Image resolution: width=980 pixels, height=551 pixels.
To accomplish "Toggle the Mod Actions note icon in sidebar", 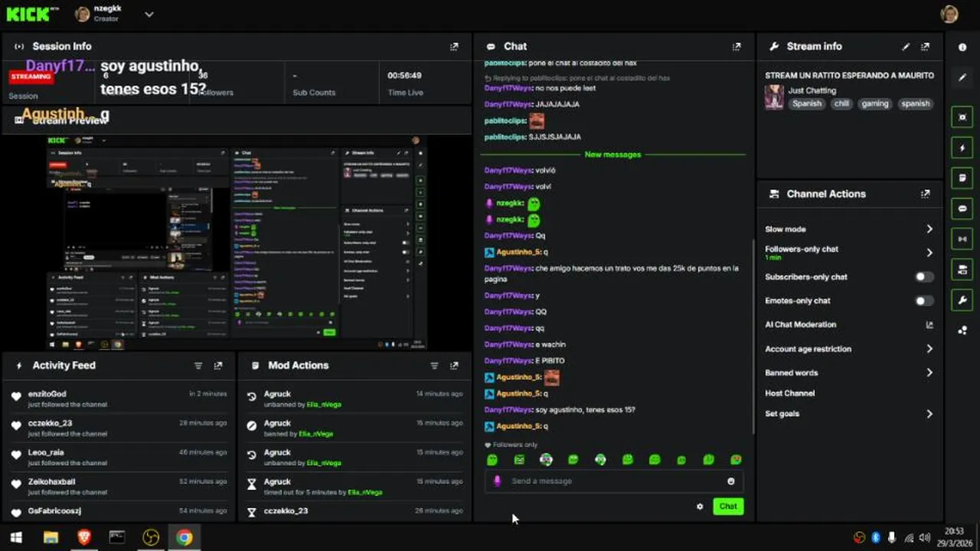I will pos(962,178).
